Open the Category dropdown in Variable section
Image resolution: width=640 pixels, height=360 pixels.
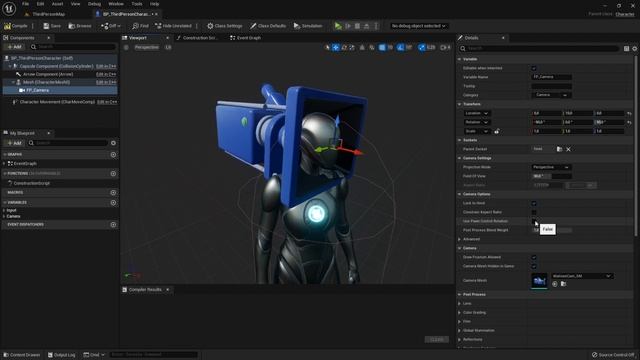551,95
